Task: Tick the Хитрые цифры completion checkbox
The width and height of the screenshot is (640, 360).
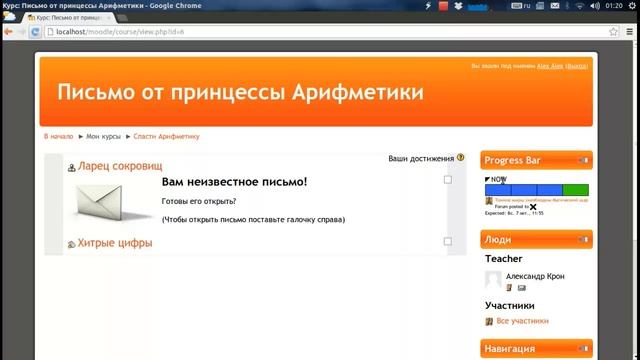Action: (x=448, y=241)
